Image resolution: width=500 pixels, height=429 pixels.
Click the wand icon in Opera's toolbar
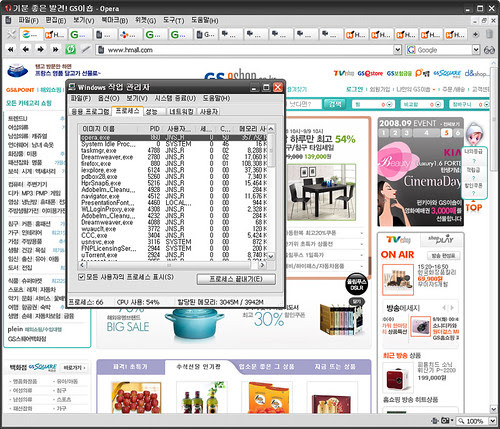[x=86, y=50]
